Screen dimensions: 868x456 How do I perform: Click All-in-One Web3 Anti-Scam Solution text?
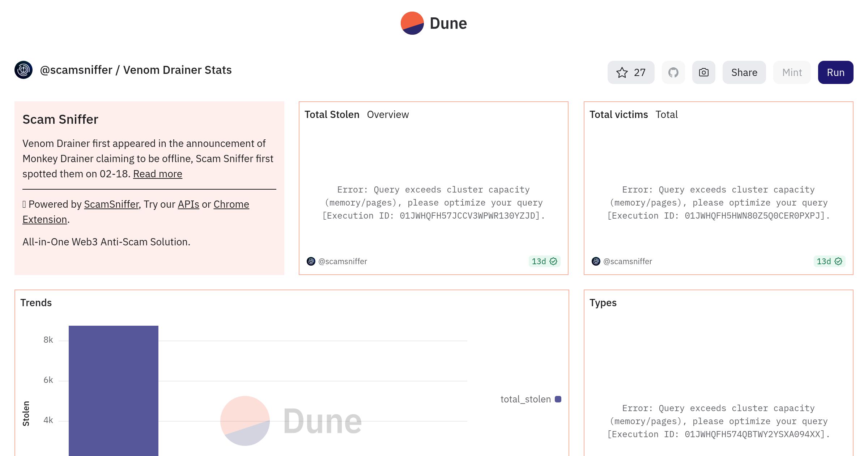tap(106, 242)
